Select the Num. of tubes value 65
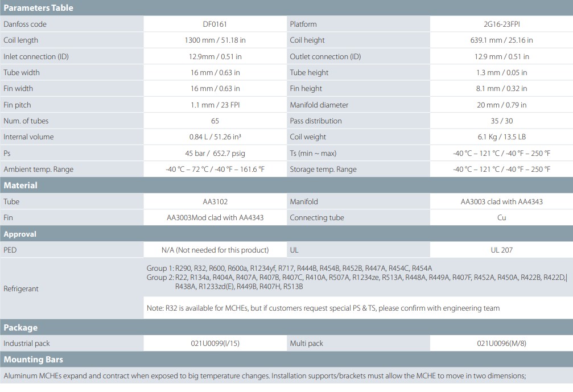 [215, 121]
